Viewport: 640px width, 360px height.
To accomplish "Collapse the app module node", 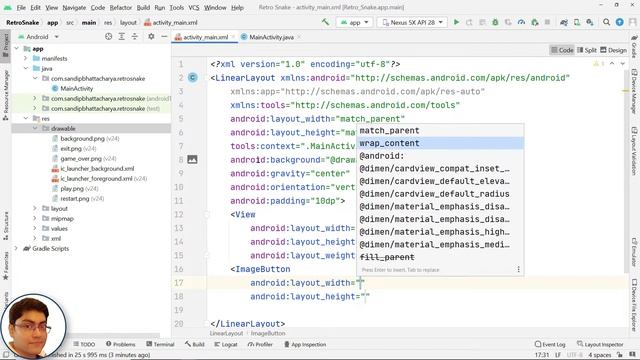I will pyautogui.click(x=17, y=49).
